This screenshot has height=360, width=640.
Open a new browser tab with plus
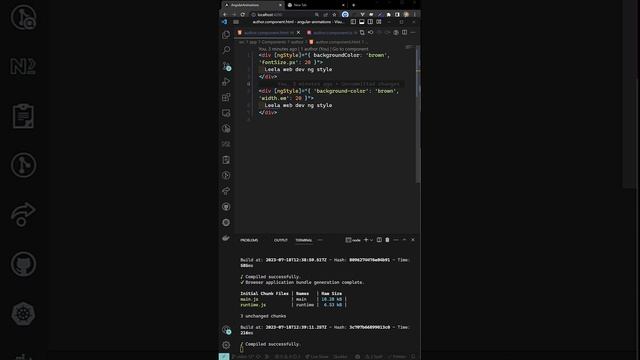point(353,5)
